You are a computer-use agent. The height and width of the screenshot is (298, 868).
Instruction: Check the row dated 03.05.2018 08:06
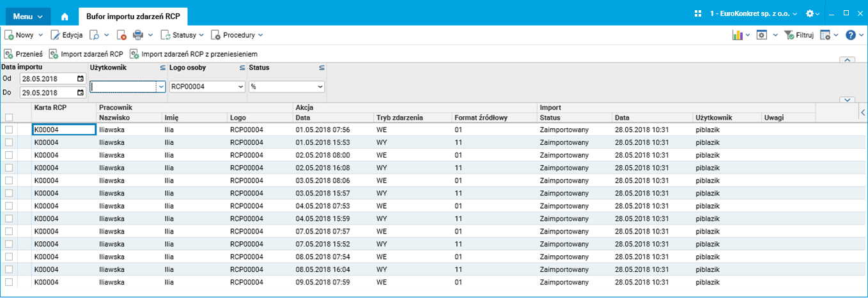9,181
